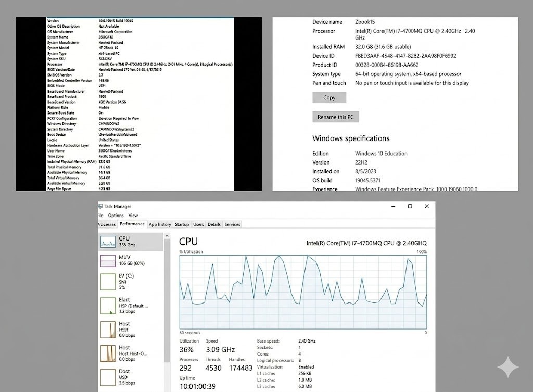Click the Copy button under device specifications
This screenshot has height=392, width=533.
tap(329, 97)
